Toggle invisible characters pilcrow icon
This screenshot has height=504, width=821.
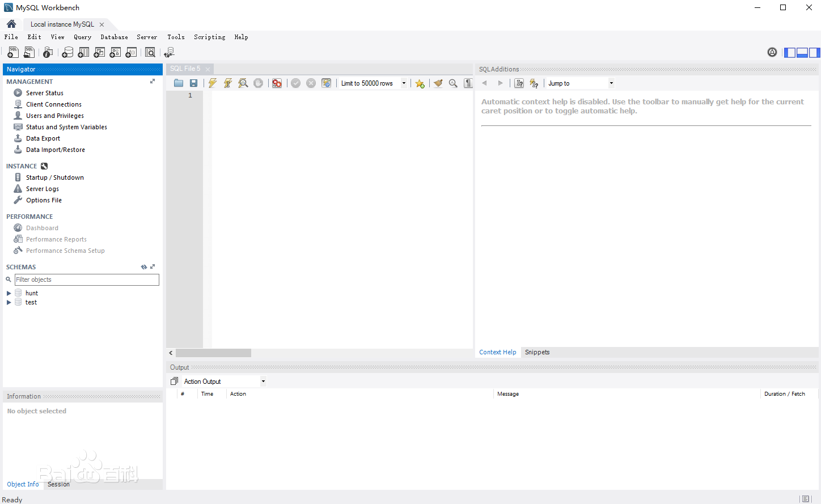468,83
